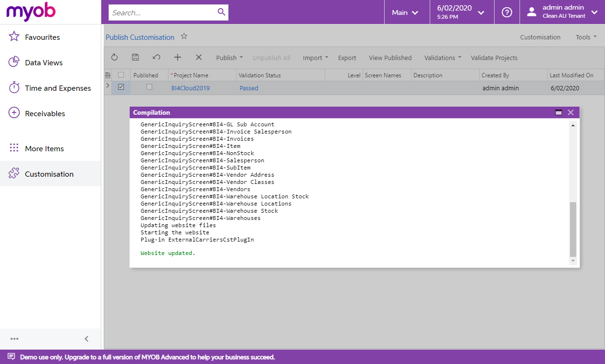This screenshot has width=605, height=364.
Task: Open Receivables plus-circle icon
Action: point(14,113)
